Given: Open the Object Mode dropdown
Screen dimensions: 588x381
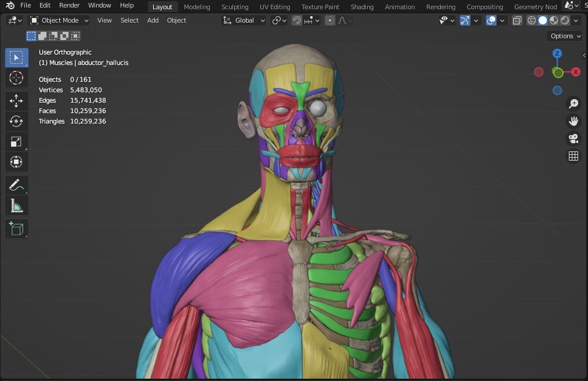Looking at the screenshot, I should (x=58, y=20).
